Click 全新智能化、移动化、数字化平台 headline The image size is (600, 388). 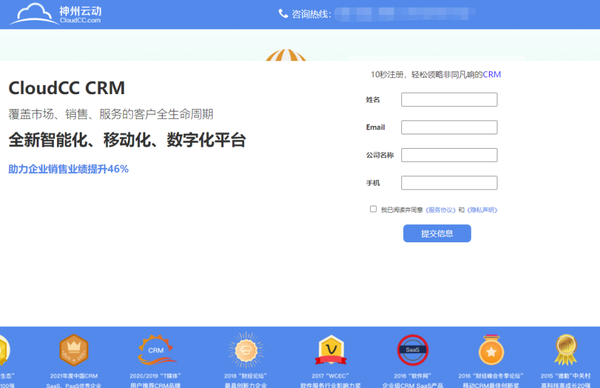click(x=127, y=140)
